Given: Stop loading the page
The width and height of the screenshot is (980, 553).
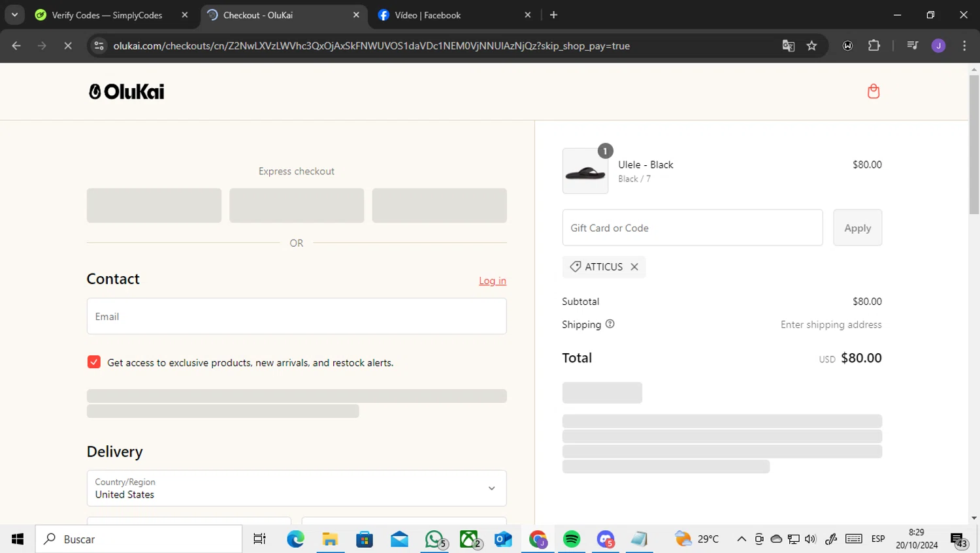Looking at the screenshot, I should click(x=67, y=46).
